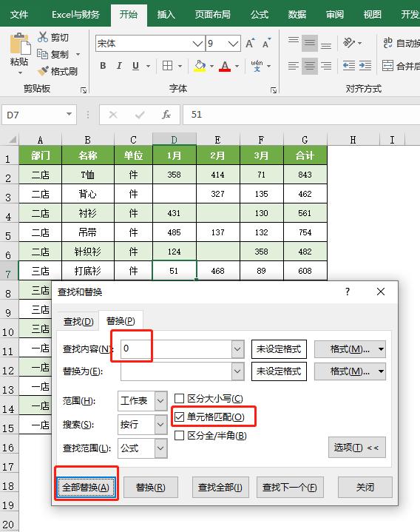Viewport: 420px width, 532px height.
Task: Open the 范围 工作表 dropdown
Action: pos(160,401)
